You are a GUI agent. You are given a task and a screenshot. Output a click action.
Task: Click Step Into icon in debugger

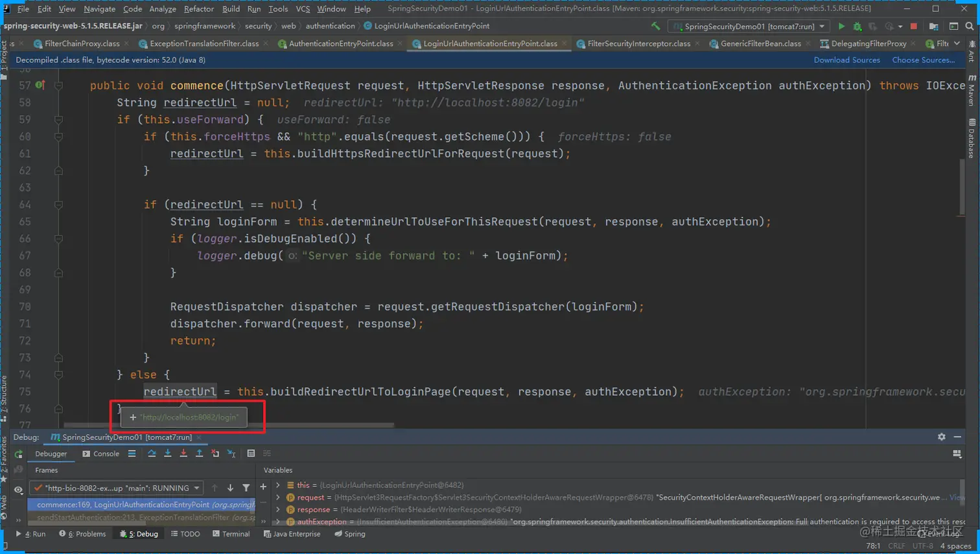167,454
